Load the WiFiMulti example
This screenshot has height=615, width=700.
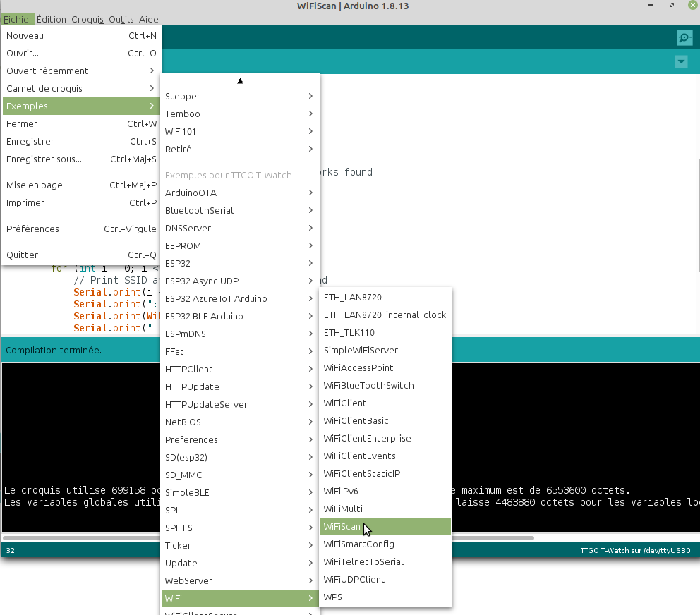386,509
